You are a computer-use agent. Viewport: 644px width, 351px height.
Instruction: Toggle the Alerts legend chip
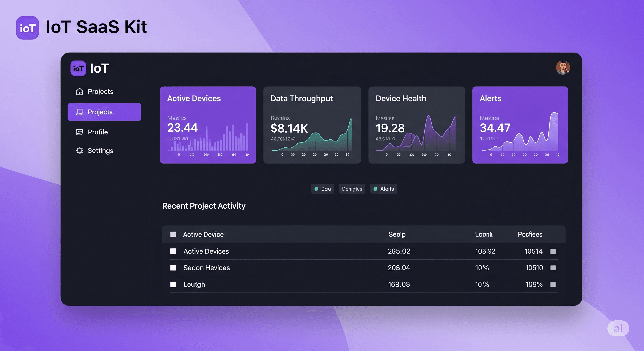383,189
